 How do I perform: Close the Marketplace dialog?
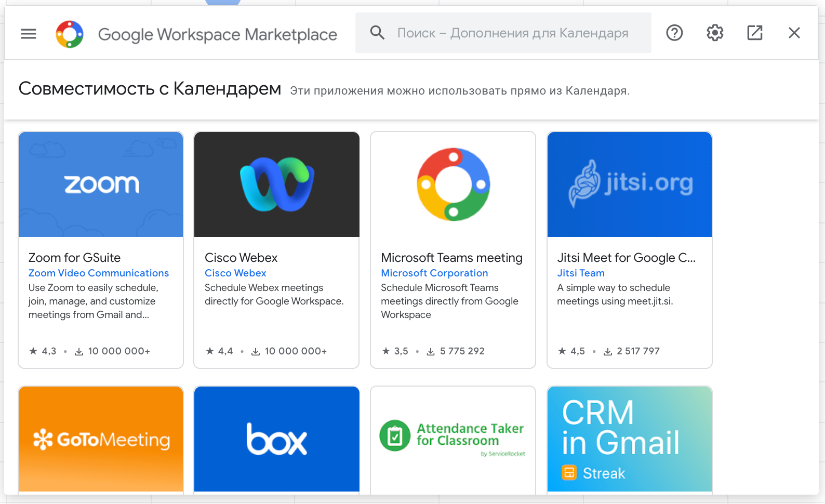pyautogui.click(x=794, y=33)
